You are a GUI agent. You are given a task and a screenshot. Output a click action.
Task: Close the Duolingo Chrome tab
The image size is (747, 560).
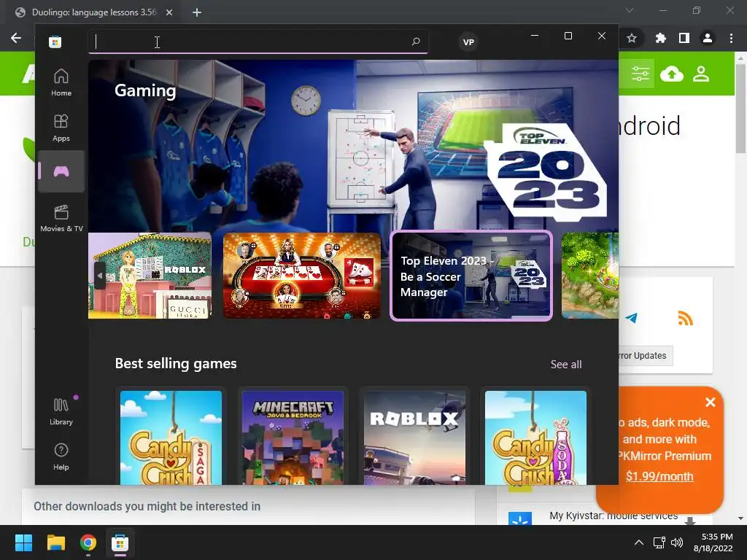tap(169, 12)
